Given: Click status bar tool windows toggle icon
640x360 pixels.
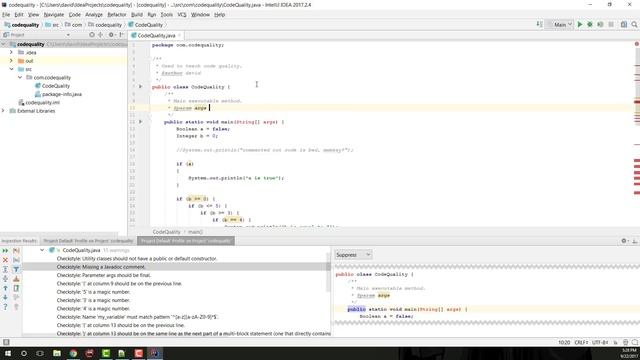Looking at the screenshot, I should pyautogui.click(x=6, y=342).
